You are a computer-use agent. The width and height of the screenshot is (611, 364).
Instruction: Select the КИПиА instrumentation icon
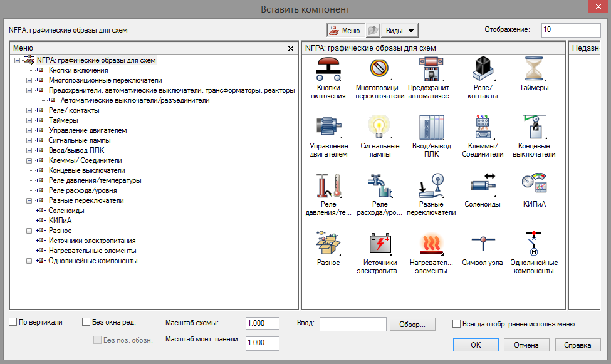click(x=534, y=183)
